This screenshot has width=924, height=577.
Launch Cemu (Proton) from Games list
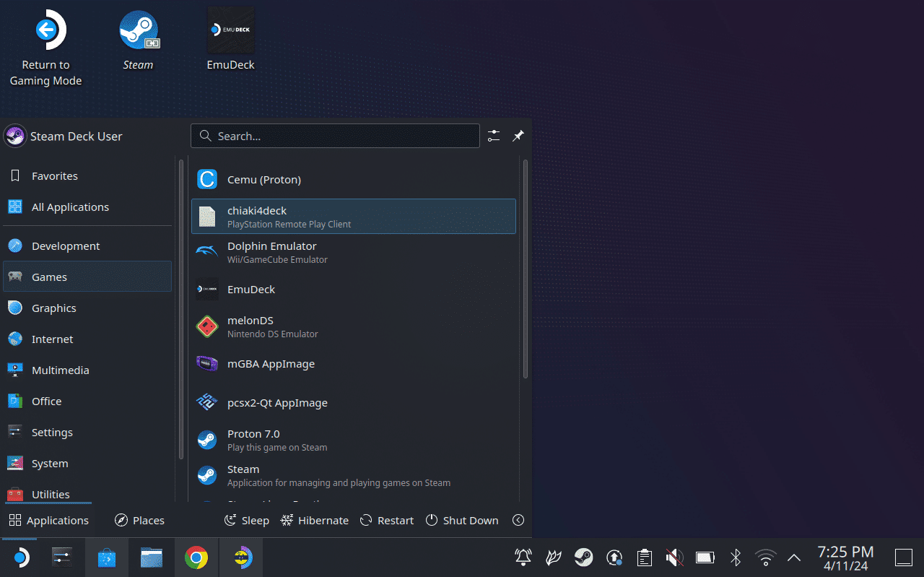(354, 179)
